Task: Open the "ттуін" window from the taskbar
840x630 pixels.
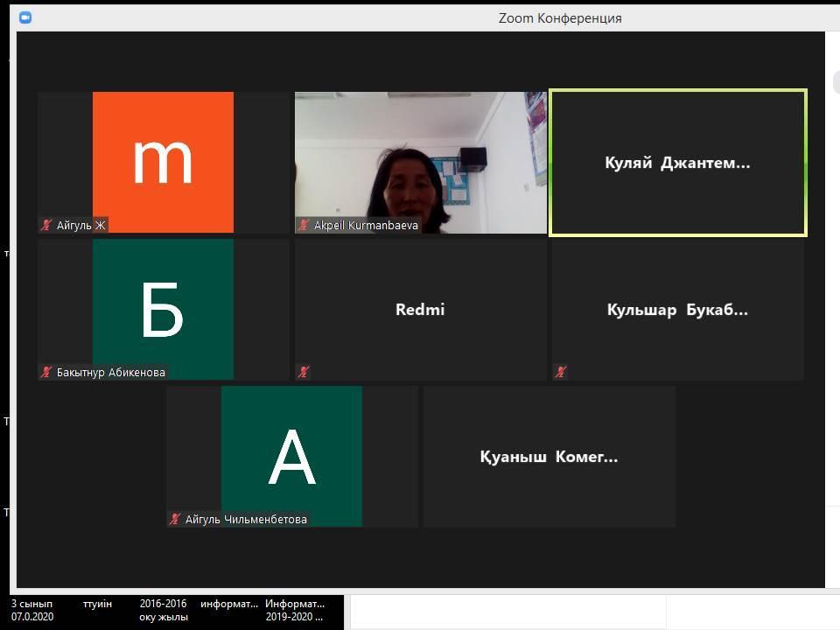Action: [98, 604]
